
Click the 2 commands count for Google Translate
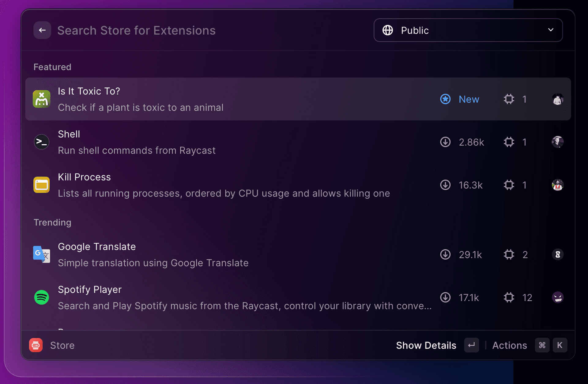click(x=525, y=255)
